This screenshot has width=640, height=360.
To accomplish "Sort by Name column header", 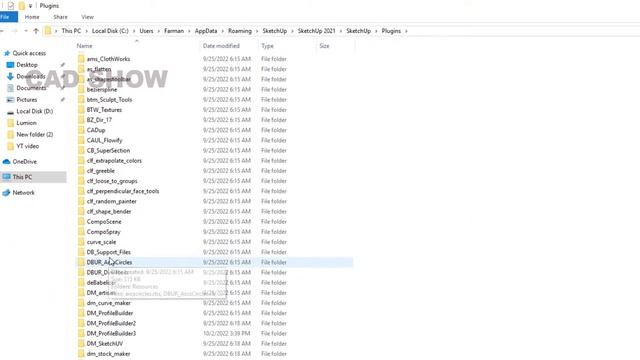I will point(84,46).
